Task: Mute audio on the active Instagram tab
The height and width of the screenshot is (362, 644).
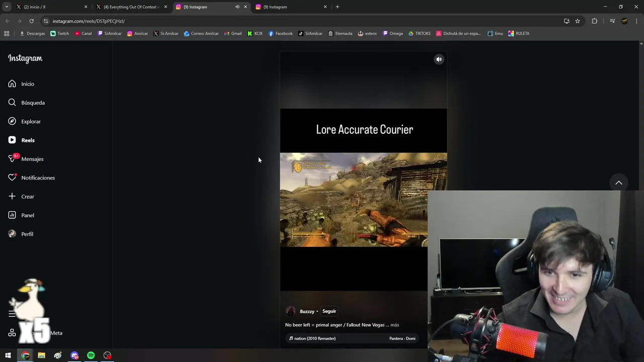Action: coord(237,7)
